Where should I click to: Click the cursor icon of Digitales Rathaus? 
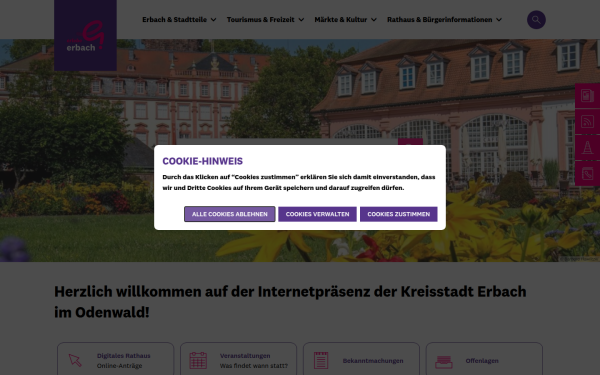(75, 360)
